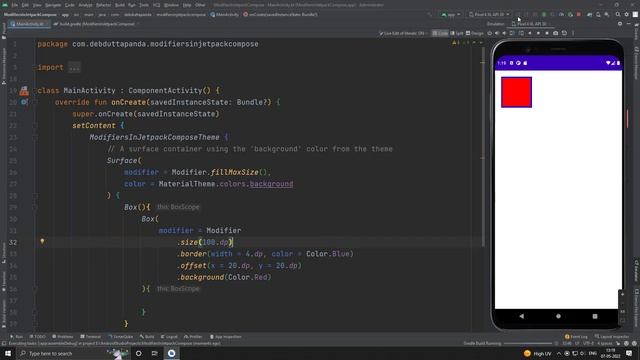Open the TODO tool window
The width and height of the screenshot is (640, 360).
point(38,337)
